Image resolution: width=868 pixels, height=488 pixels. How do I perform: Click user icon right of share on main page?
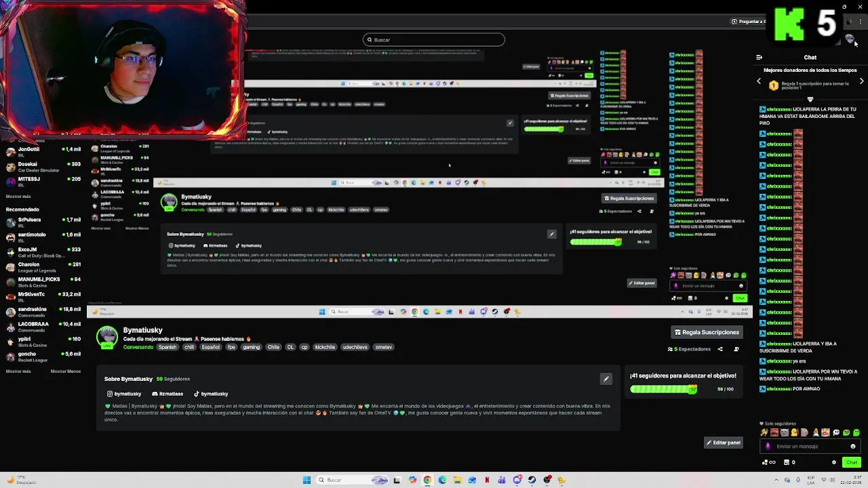tap(736, 349)
